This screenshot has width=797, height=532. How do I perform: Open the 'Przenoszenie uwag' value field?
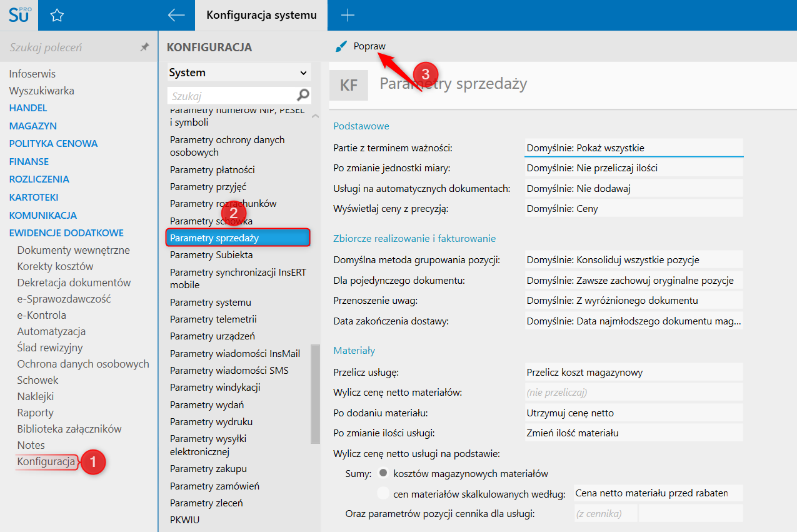point(634,301)
